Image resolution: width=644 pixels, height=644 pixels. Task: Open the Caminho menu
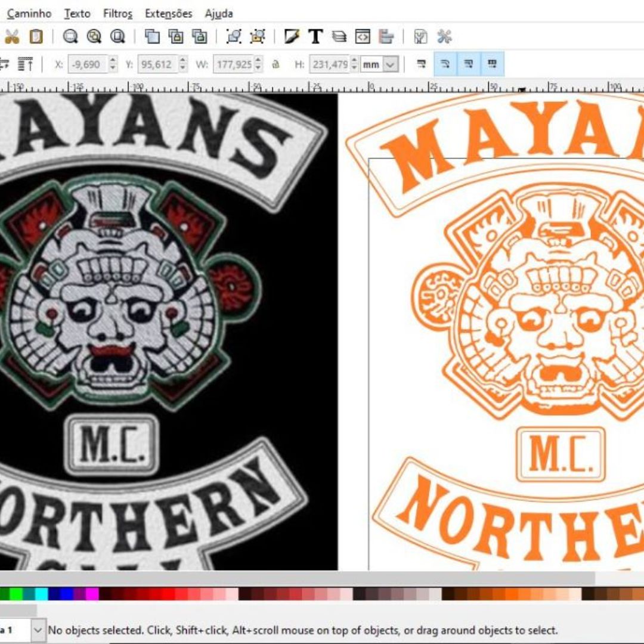[x=29, y=14]
